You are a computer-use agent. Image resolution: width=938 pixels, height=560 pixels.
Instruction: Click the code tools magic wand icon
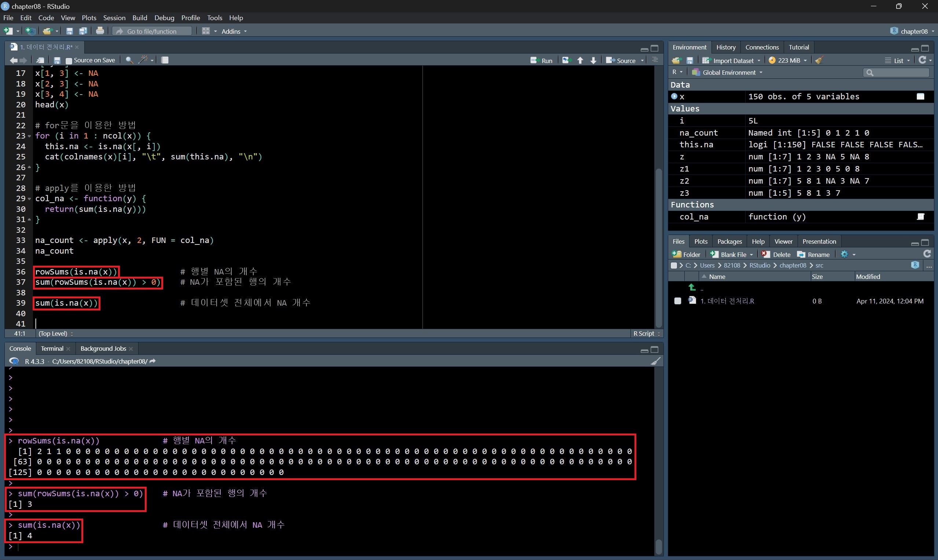click(143, 60)
